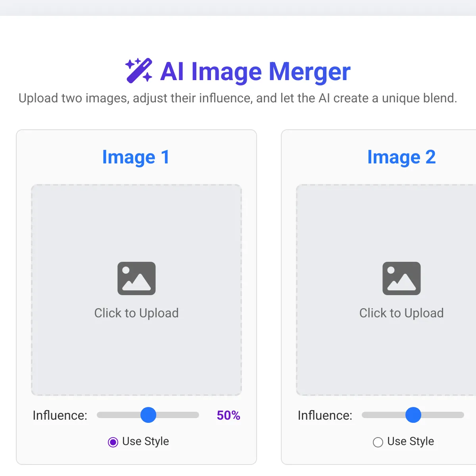This screenshot has width=476, height=476.
Task: Click the Use Style label text under Image 1
Action: tap(146, 441)
